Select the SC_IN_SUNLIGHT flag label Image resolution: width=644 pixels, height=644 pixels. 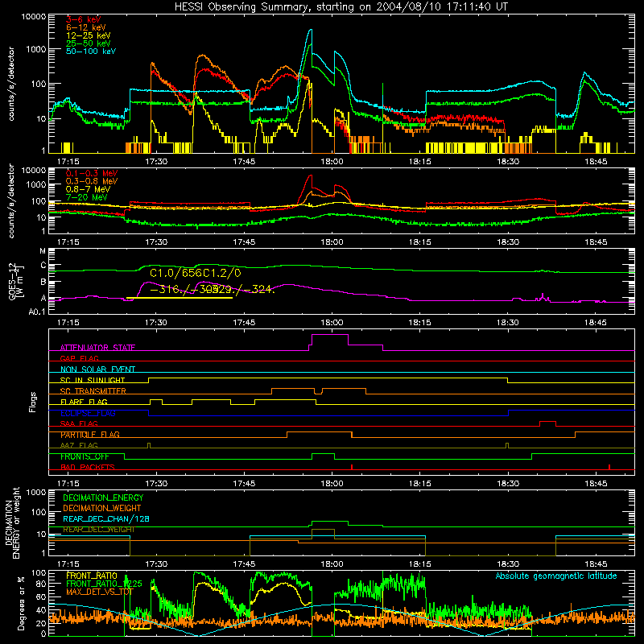93,380
